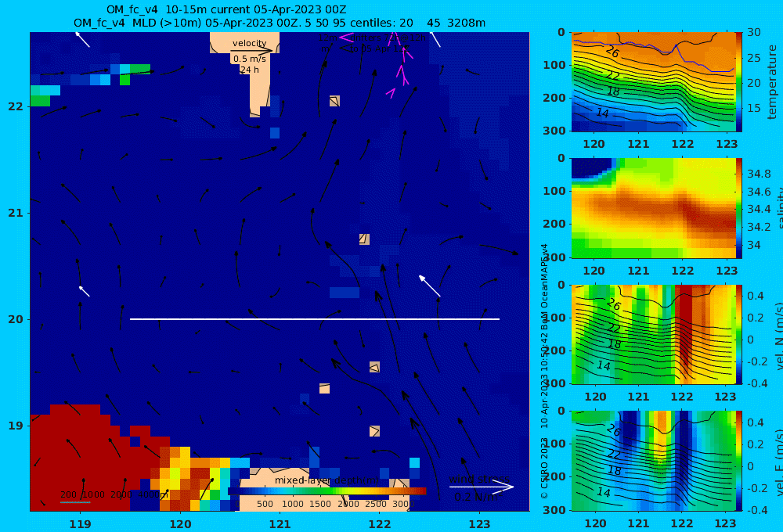
Task: Click the small island square near 22N
Action: coord(334,101)
